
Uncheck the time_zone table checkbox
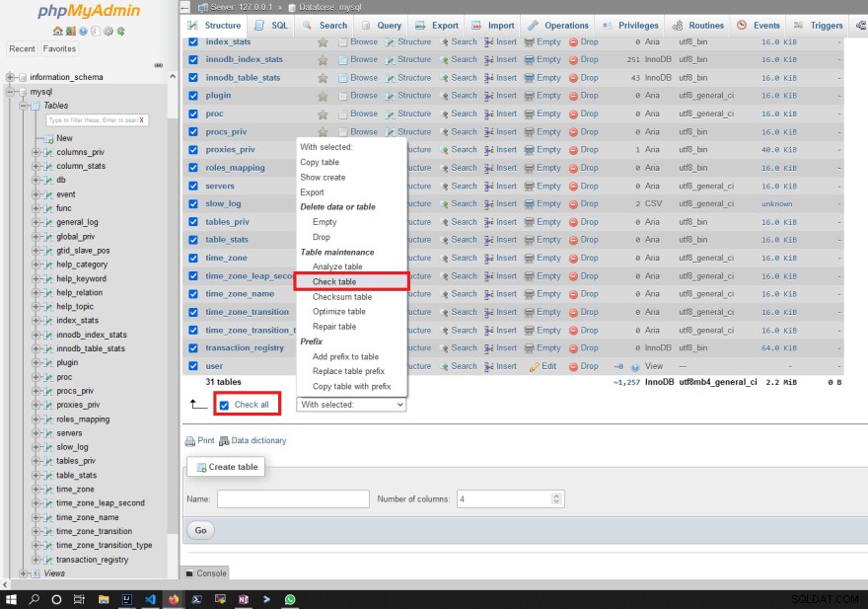point(193,258)
